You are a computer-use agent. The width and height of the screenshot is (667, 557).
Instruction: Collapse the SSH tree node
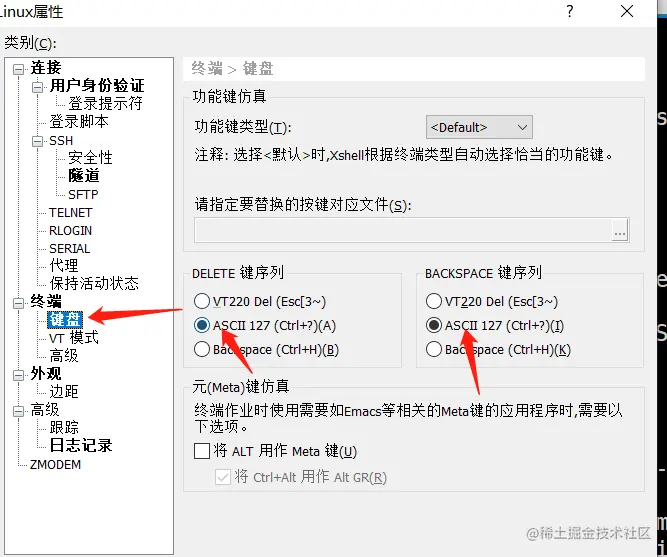click(x=37, y=141)
